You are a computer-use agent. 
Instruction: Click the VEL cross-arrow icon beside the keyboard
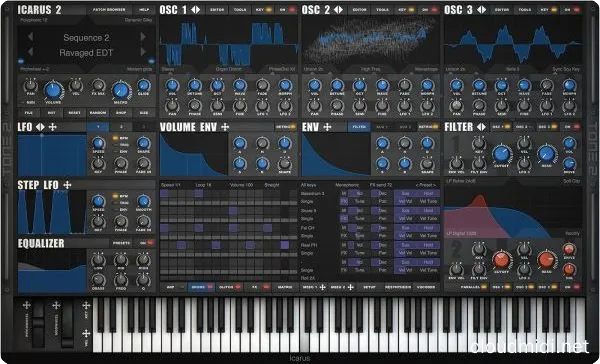[x=86, y=334]
